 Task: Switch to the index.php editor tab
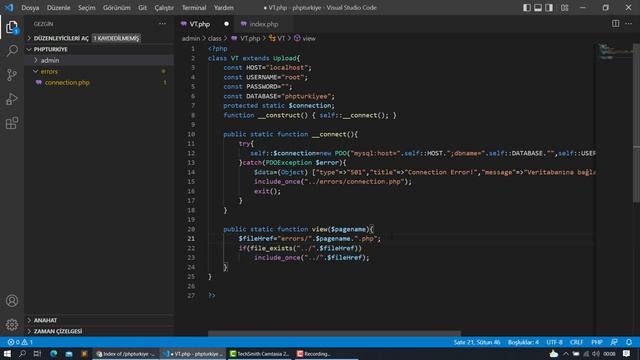[x=264, y=24]
